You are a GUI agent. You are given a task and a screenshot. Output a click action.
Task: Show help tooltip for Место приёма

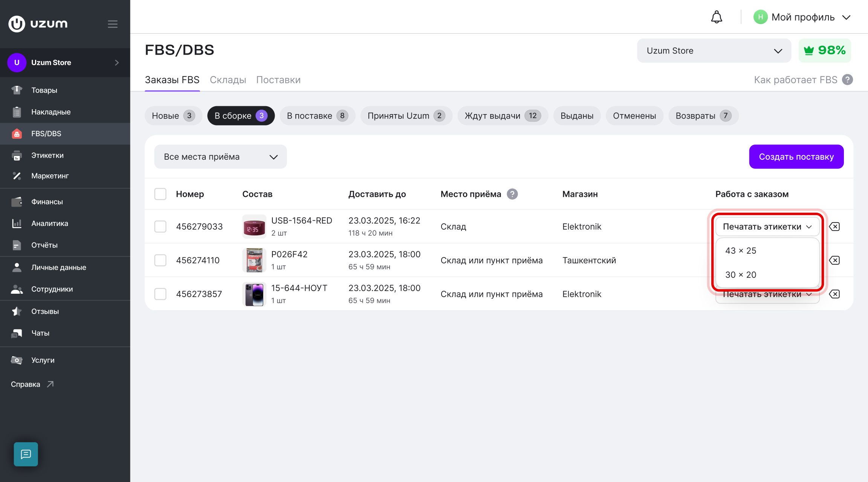[x=512, y=194]
